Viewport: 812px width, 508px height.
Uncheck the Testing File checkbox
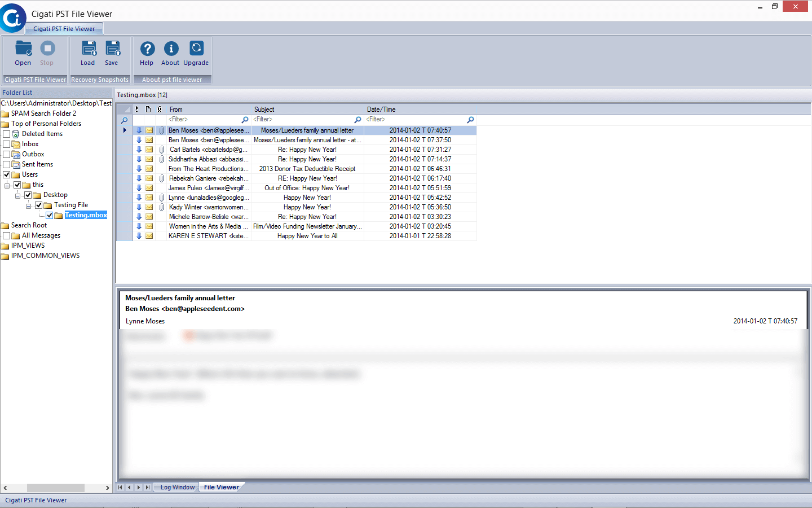pos(39,205)
